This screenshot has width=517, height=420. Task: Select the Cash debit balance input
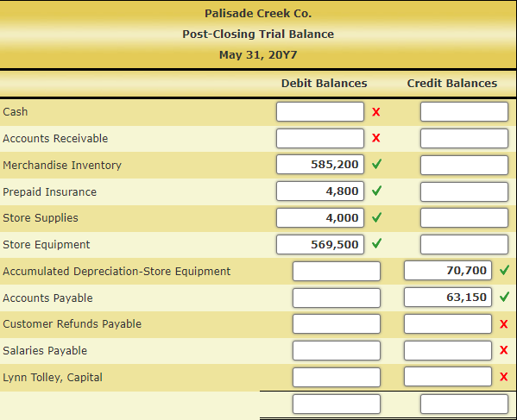(x=320, y=111)
